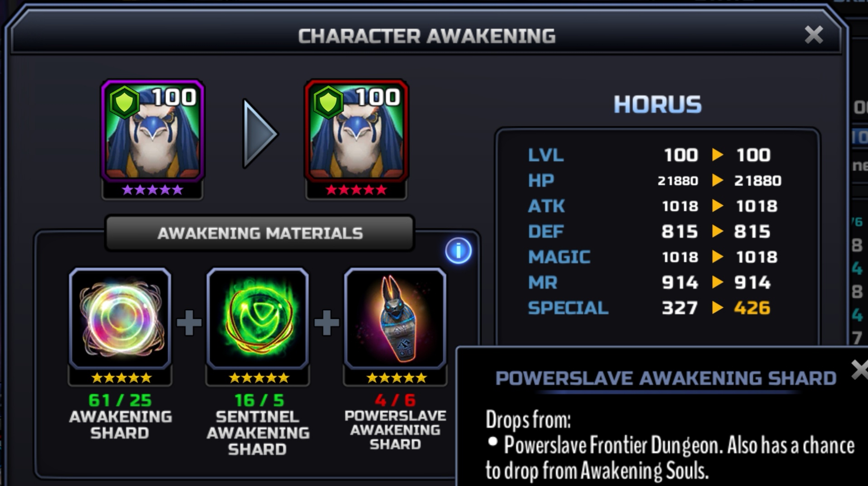868x486 pixels.
Task: Click the HORUS character name
Action: 657,105
